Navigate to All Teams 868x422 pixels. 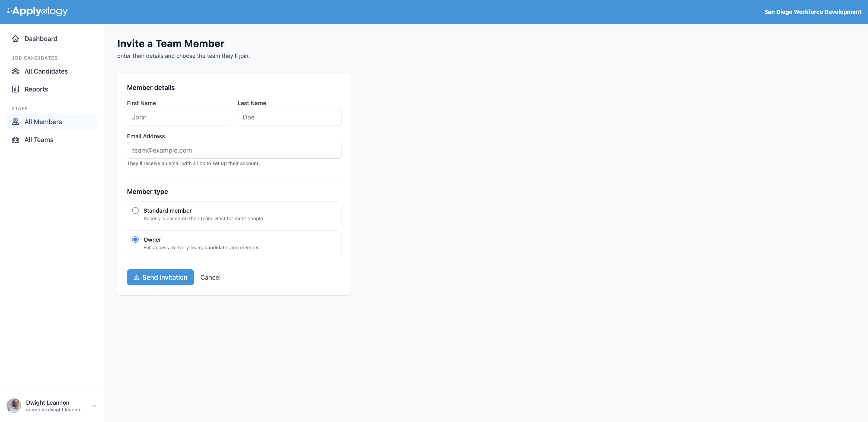52,140
